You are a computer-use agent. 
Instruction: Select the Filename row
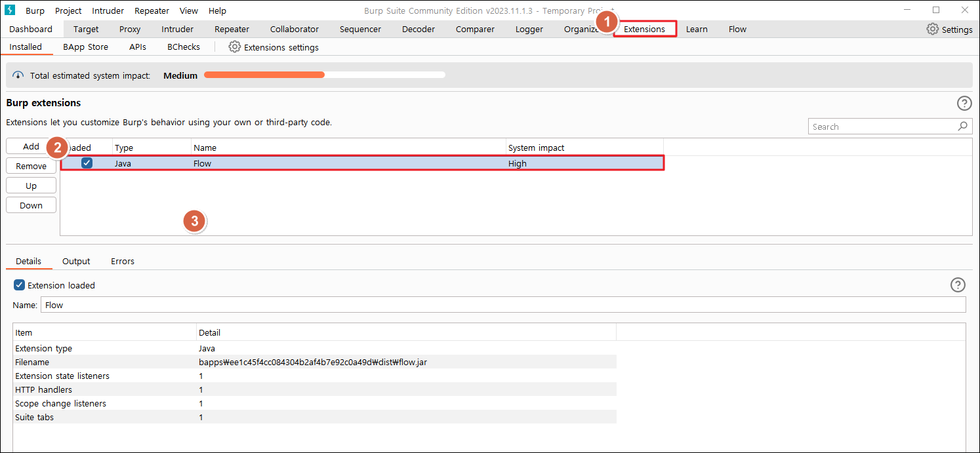point(315,362)
